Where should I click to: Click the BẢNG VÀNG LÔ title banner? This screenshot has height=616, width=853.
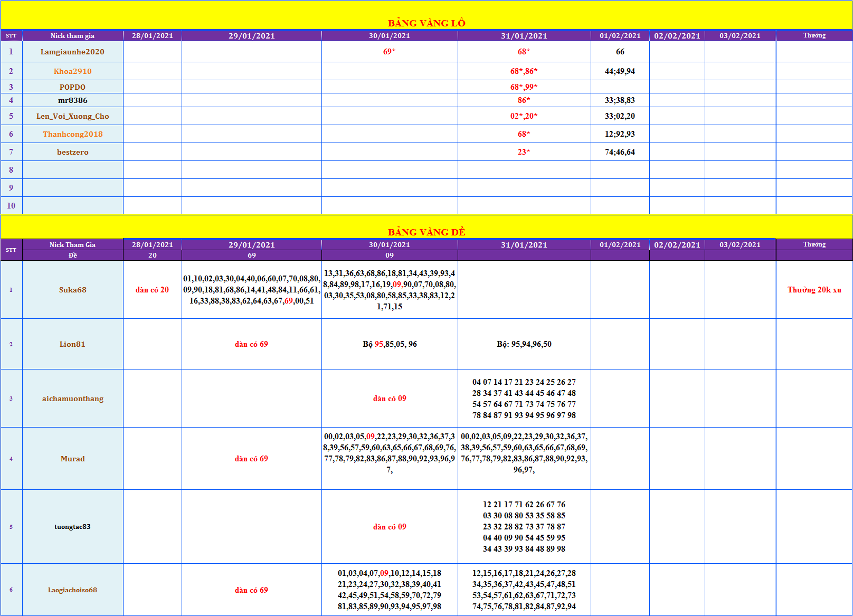pyautogui.click(x=426, y=23)
